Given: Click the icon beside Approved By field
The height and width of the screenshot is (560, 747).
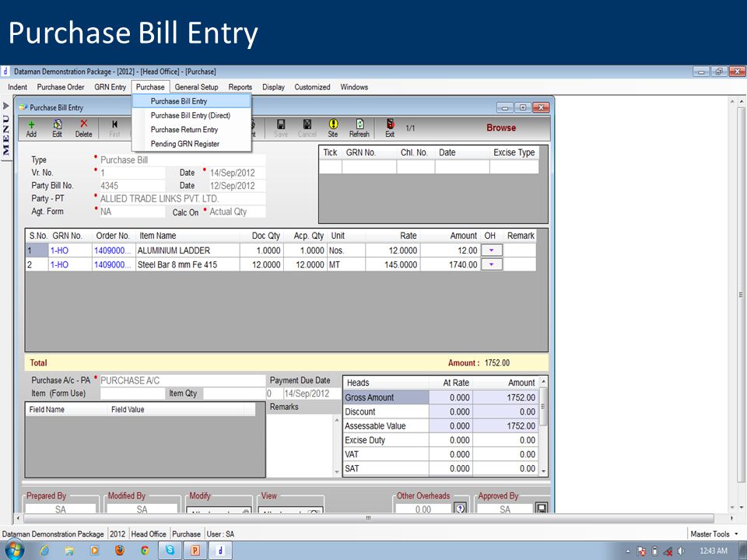Looking at the screenshot, I should [542, 508].
